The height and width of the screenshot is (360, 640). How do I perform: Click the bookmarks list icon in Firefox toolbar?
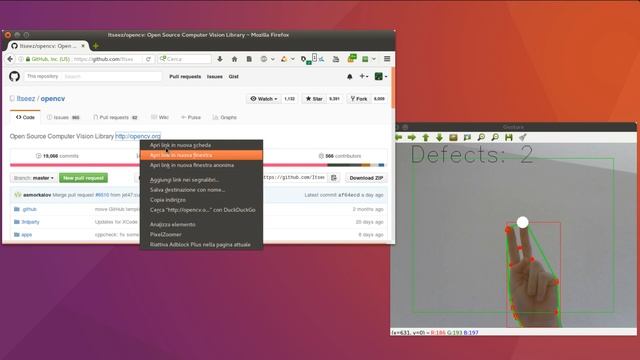pyautogui.click(x=249, y=59)
